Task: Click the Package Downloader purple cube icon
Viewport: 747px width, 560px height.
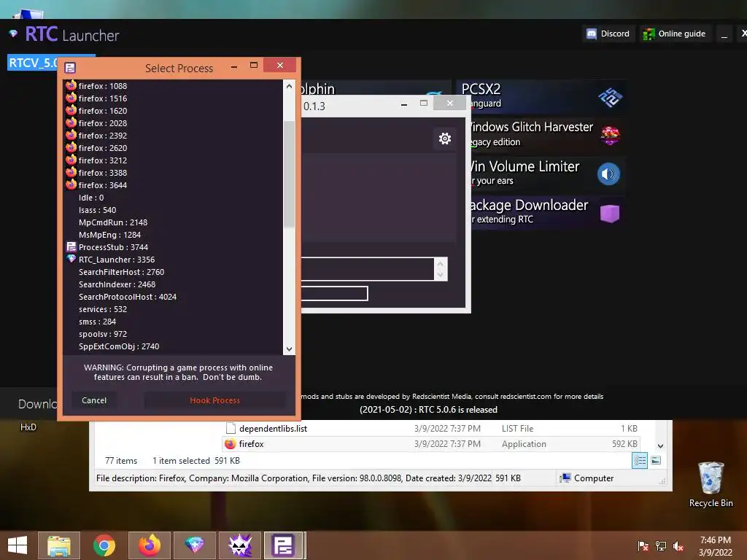Action: (x=610, y=213)
